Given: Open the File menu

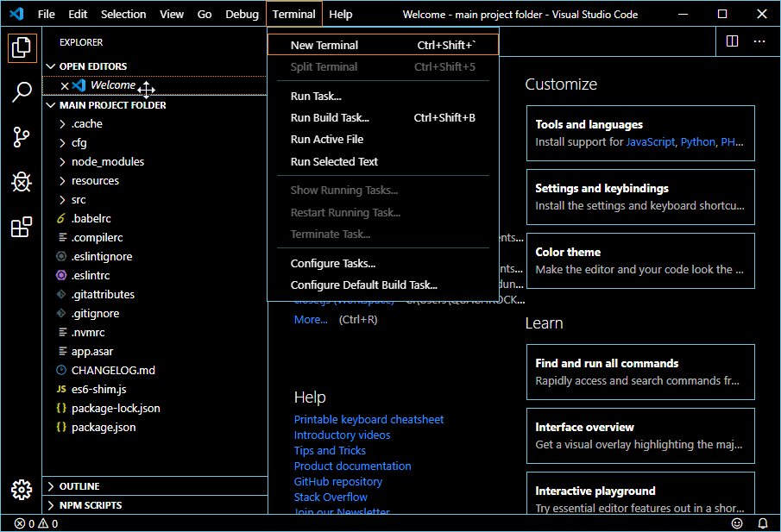Looking at the screenshot, I should (x=47, y=14).
